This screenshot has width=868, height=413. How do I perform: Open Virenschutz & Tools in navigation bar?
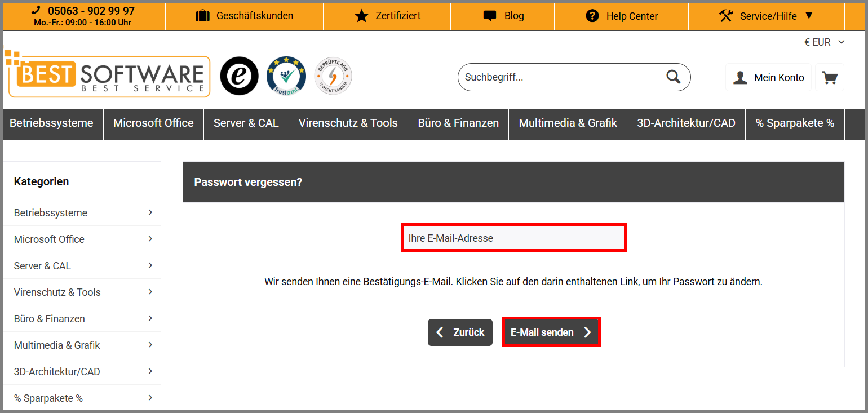tap(348, 123)
